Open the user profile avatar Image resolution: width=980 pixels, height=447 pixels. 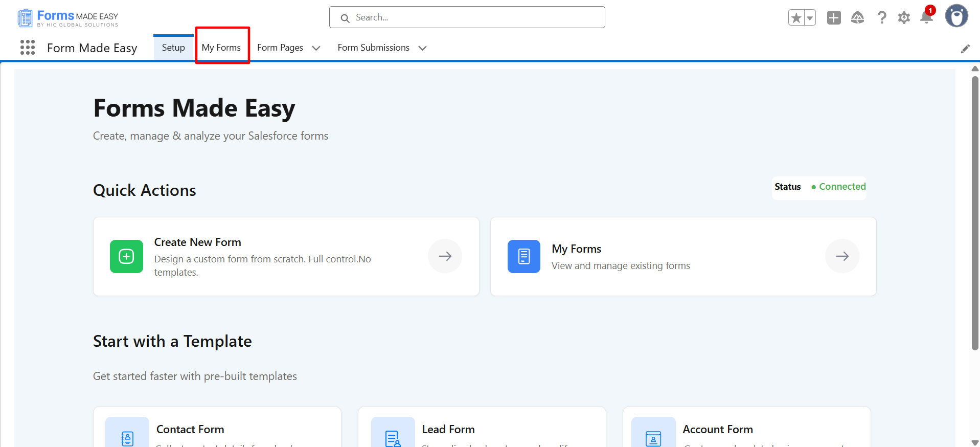(956, 16)
